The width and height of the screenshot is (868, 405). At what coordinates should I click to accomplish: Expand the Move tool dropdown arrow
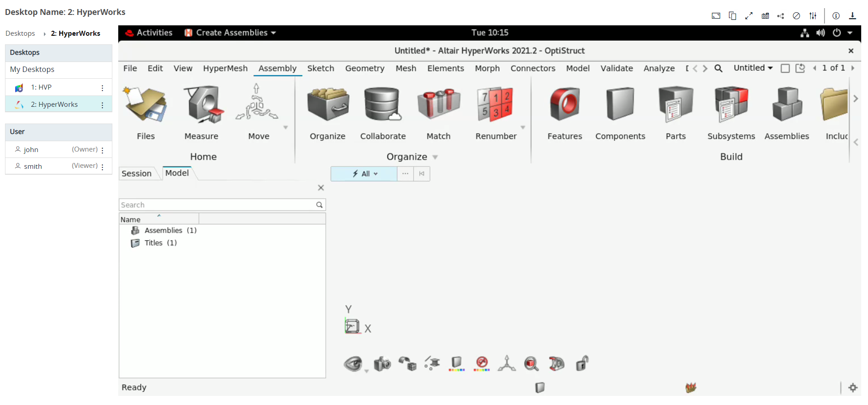tap(285, 128)
